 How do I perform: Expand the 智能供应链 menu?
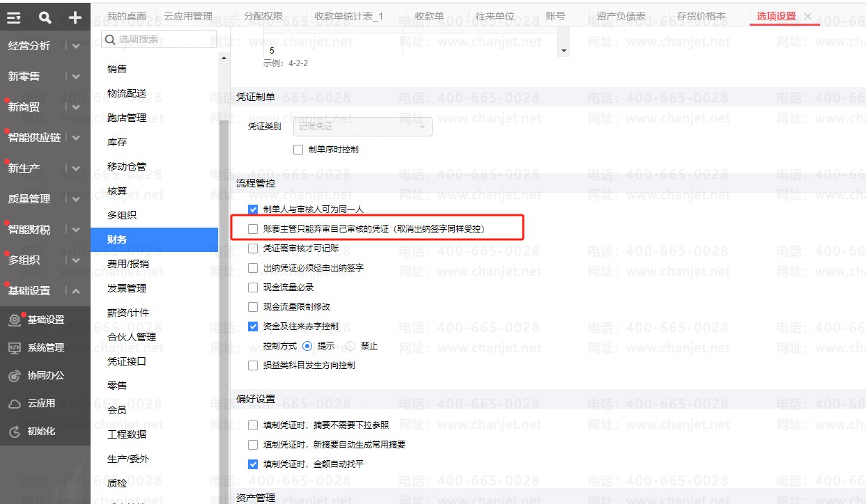point(76,138)
